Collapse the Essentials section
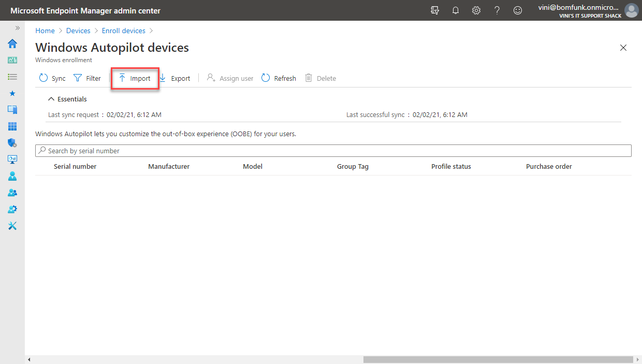 67,99
